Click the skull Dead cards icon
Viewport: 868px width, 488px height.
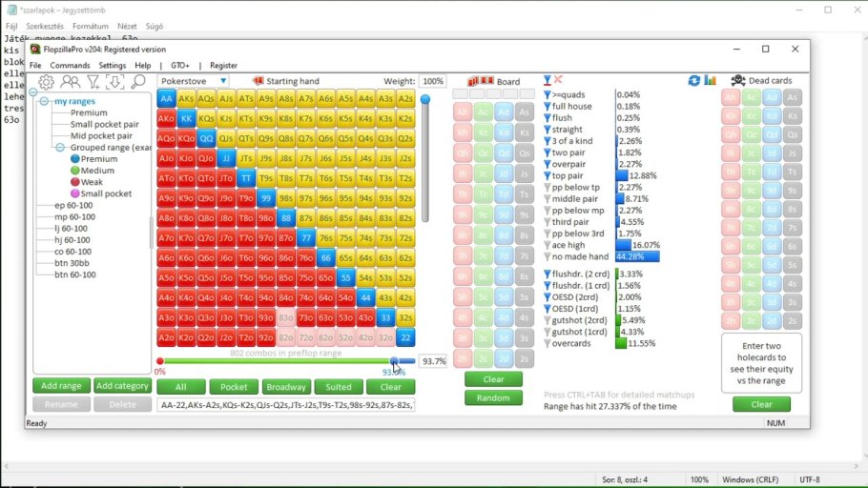[x=737, y=81]
